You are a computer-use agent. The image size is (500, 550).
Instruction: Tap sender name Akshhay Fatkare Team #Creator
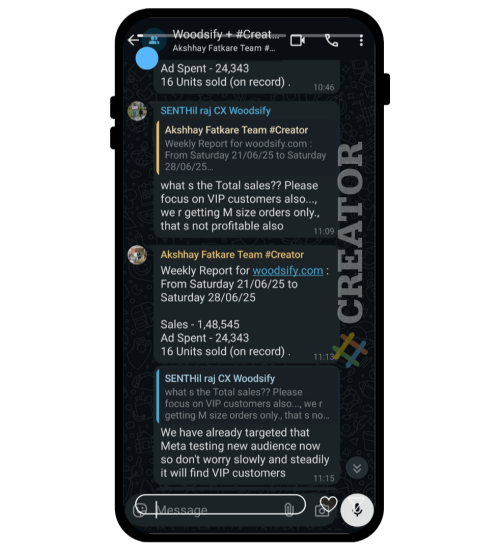(232, 255)
